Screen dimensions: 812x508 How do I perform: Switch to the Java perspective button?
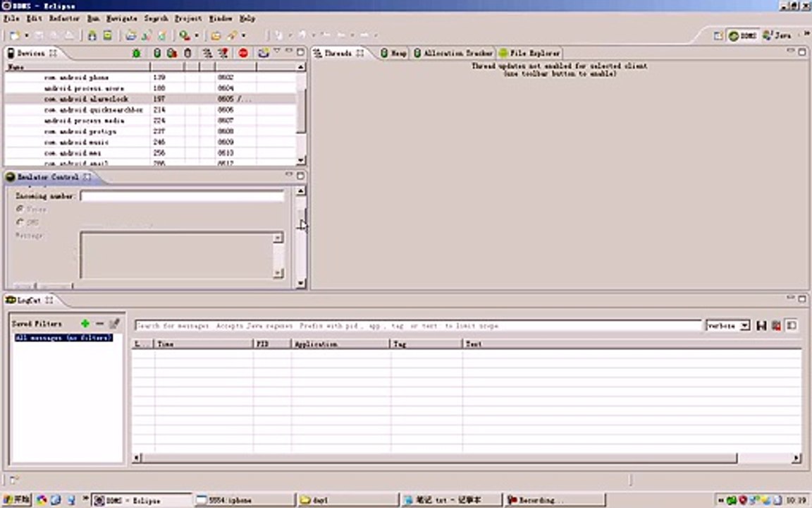click(x=777, y=36)
